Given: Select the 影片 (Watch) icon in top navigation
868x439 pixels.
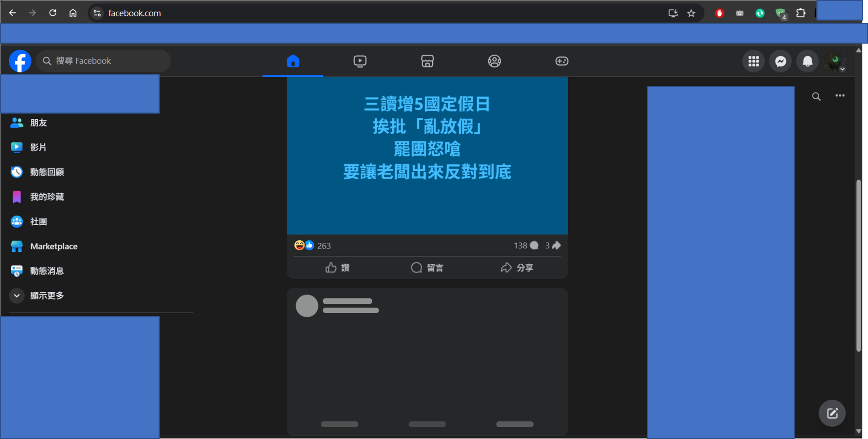Looking at the screenshot, I should click(360, 61).
